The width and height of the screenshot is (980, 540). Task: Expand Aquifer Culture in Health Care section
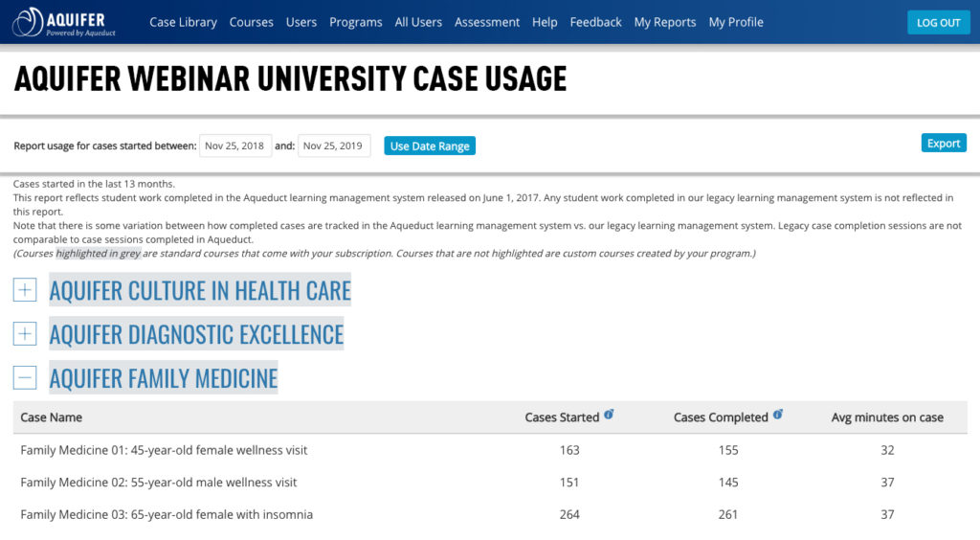pyautogui.click(x=25, y=290)
